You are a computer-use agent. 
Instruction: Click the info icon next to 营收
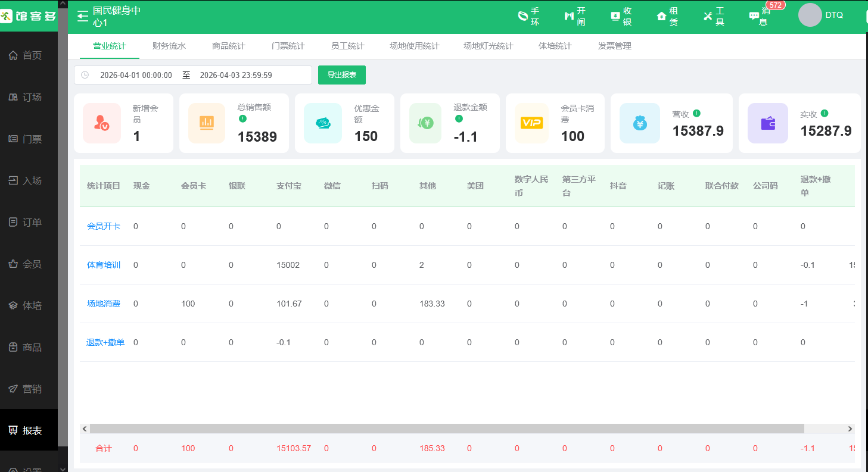[696, 113]
